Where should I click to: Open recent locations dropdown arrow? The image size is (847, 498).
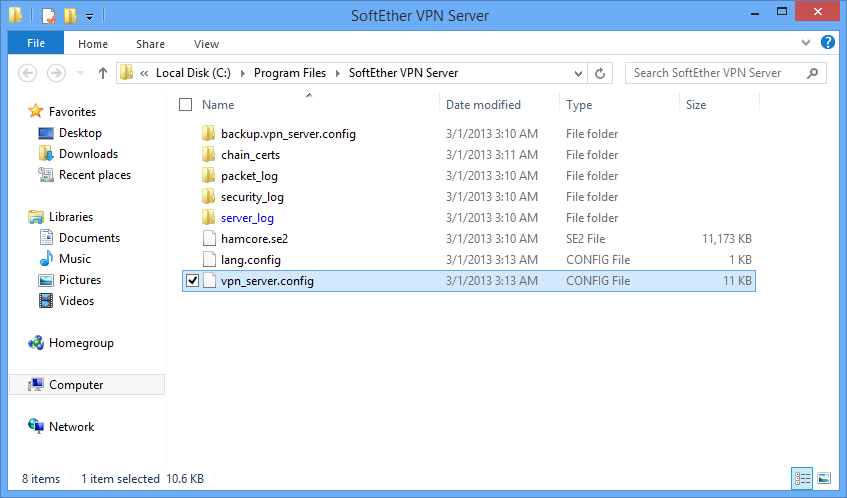[80, 73]
